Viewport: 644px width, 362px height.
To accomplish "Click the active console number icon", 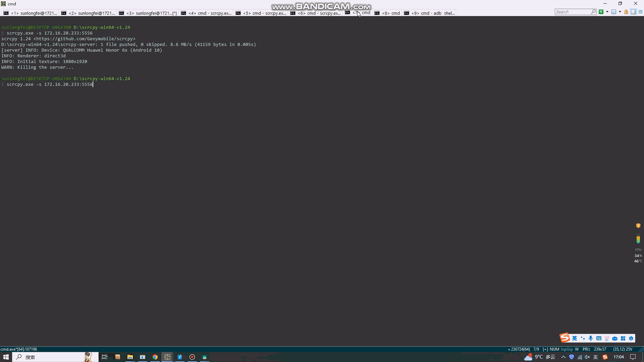I will [614, 12].
